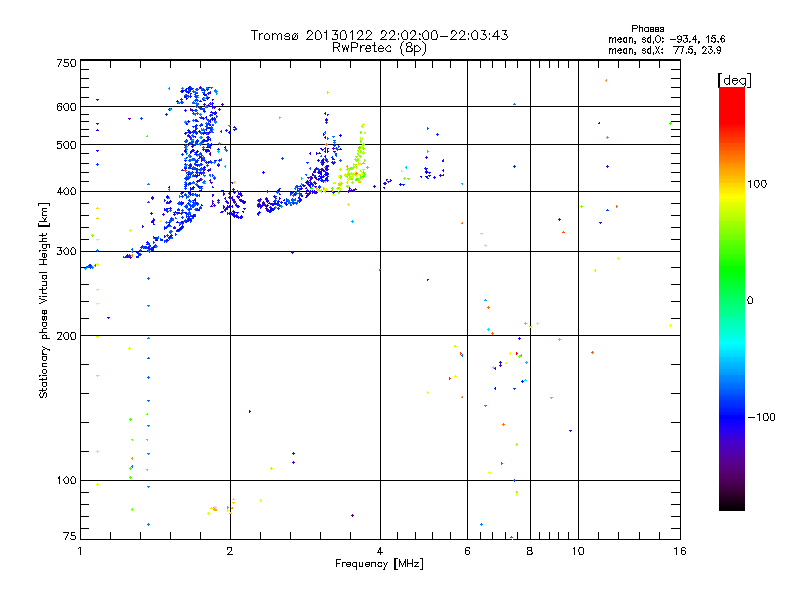
Task: Click the 'mean, sd,X: 77.5, 23.9' statistic
Action: pyautogui.click(x=664, y=50)
